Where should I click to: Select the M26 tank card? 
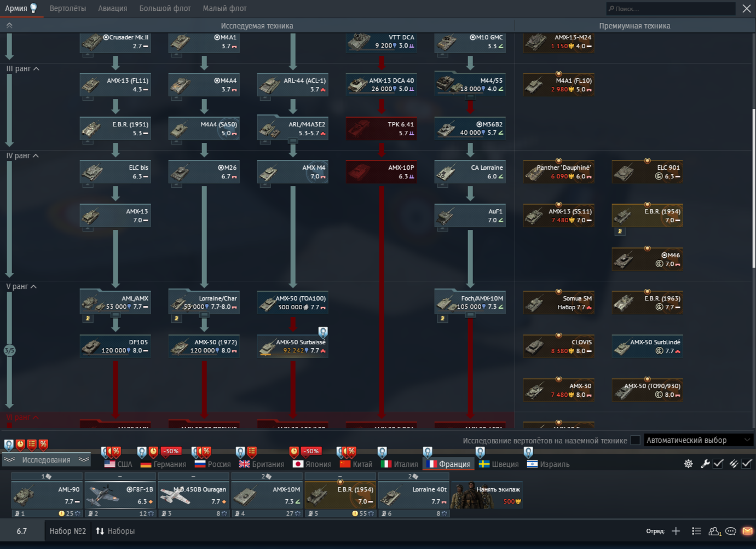point(204,172)
